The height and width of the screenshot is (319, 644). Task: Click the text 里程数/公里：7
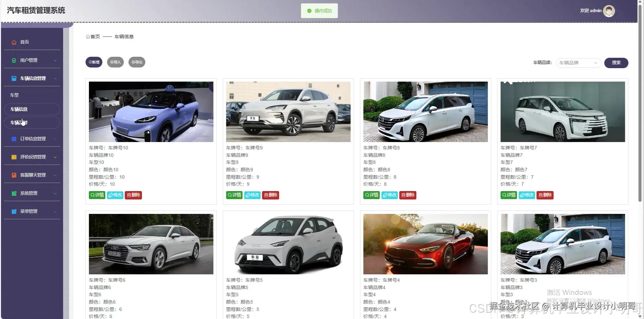point(517,177)
